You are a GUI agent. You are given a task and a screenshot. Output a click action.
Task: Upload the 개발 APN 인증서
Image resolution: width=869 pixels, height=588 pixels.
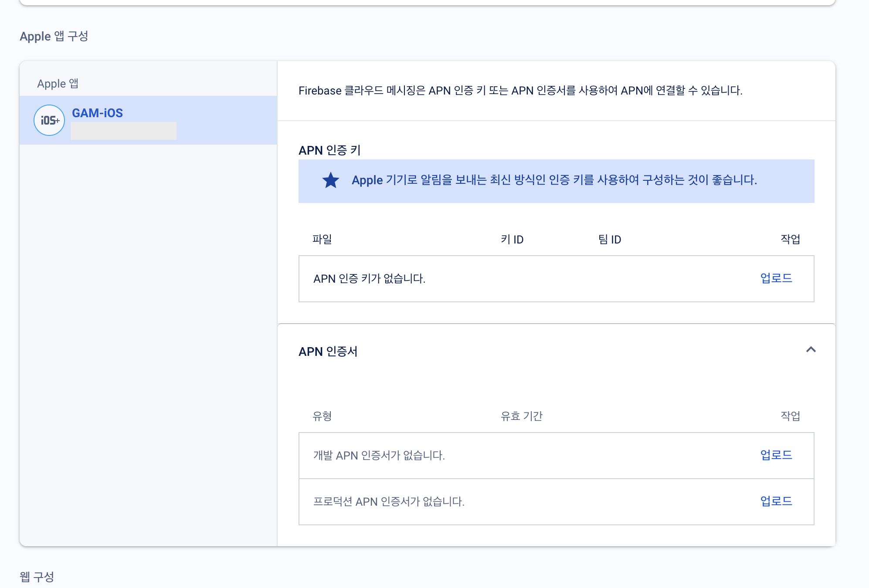[776, 455]
